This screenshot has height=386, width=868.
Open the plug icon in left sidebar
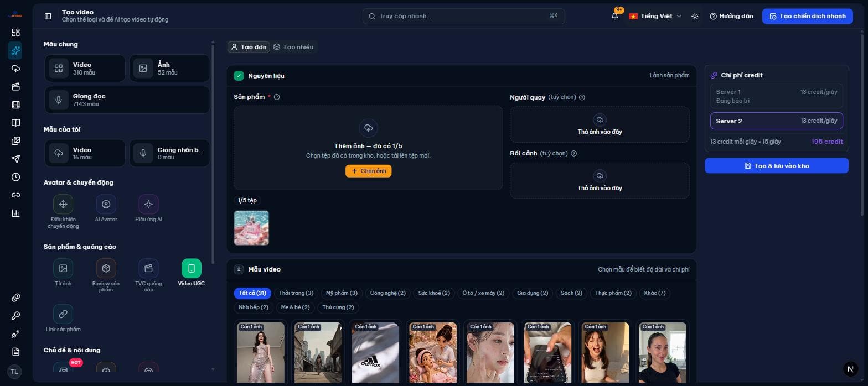point(15,334)
